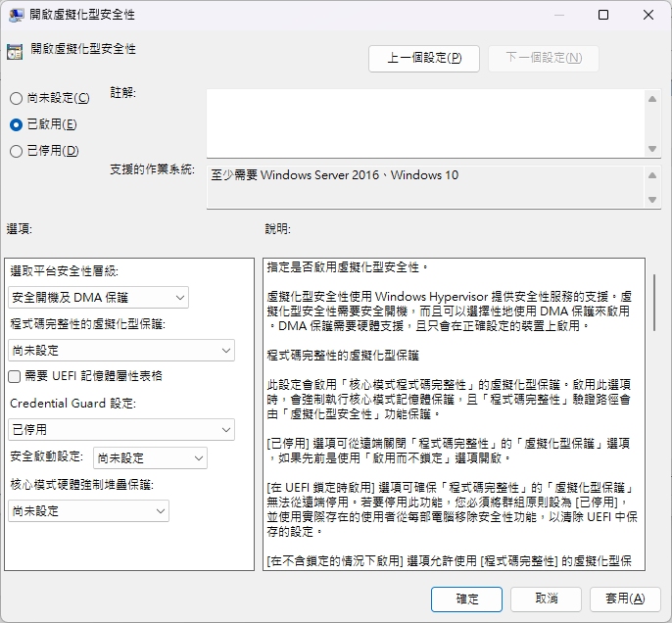Open Credential Guard 設定 dropdown
The width and height of the screenshot is (672, 623).
tap(121, 429)
